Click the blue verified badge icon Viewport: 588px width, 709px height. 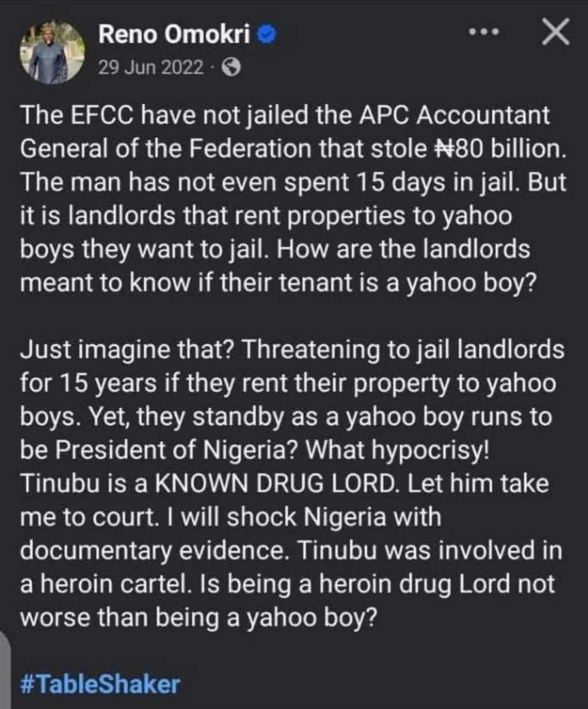267,35
